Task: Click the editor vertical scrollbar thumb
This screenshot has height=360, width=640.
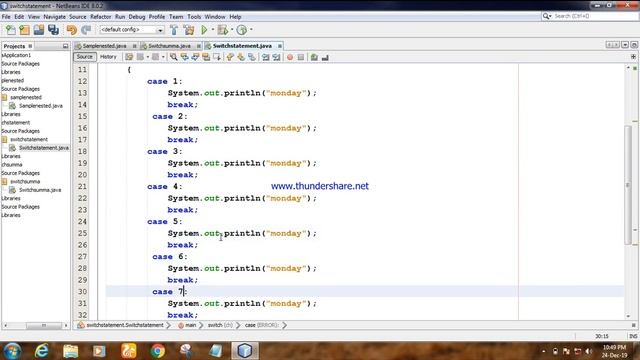Action: [628, 184]
